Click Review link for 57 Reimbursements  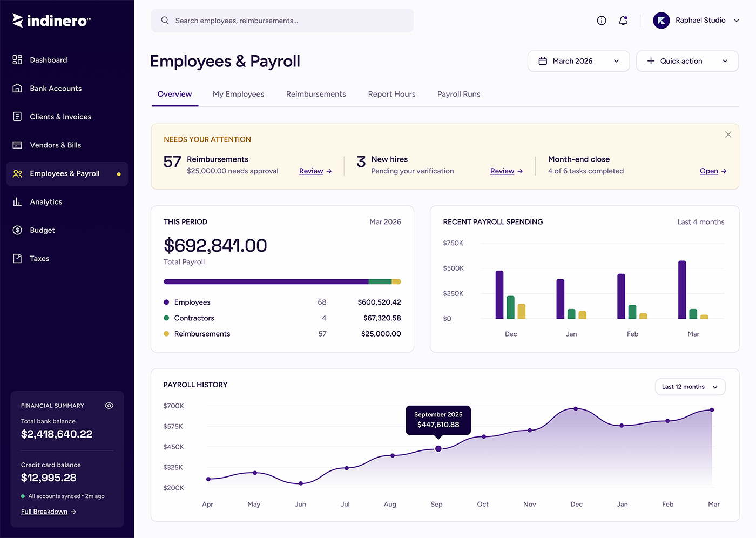click(x=311, y=171)
